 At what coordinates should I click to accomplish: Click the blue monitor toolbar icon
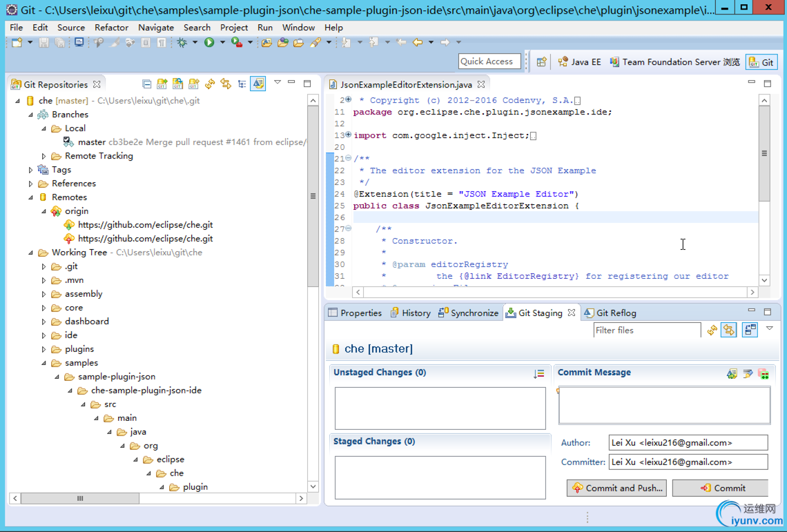(x=79, y=43)
